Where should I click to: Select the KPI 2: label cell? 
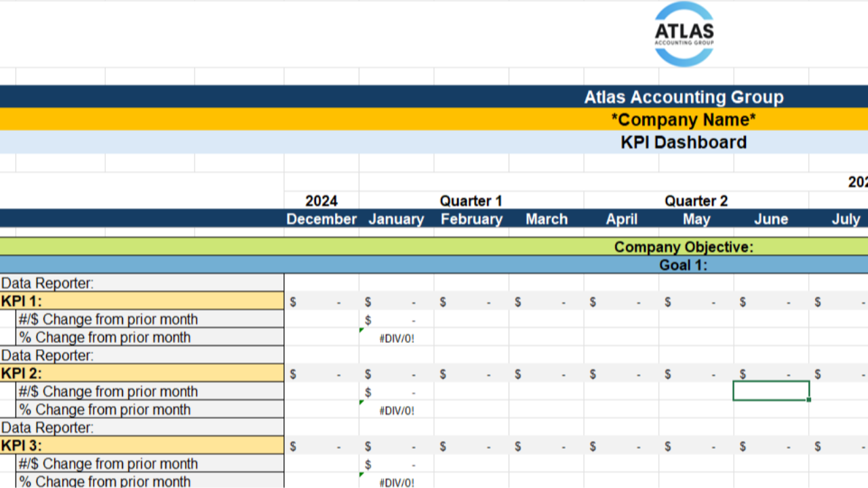coord(142,373)
